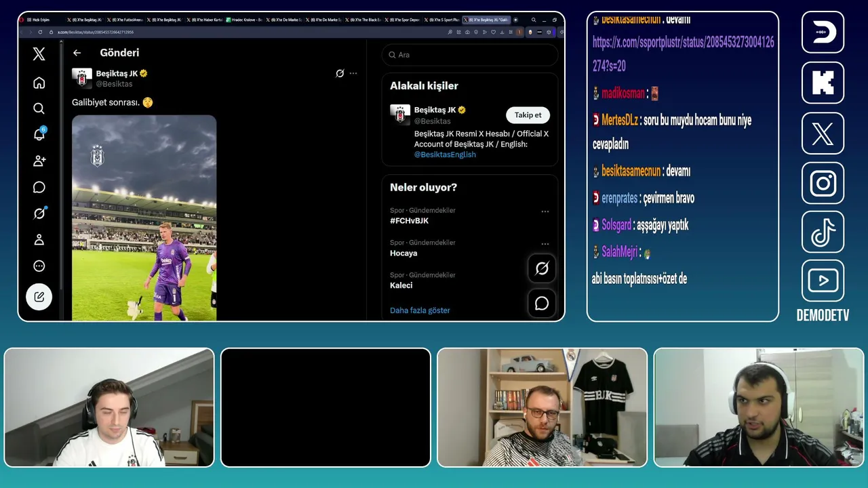
Task: Open the Explore search icon in sidebar
Action: pos(39,108)
